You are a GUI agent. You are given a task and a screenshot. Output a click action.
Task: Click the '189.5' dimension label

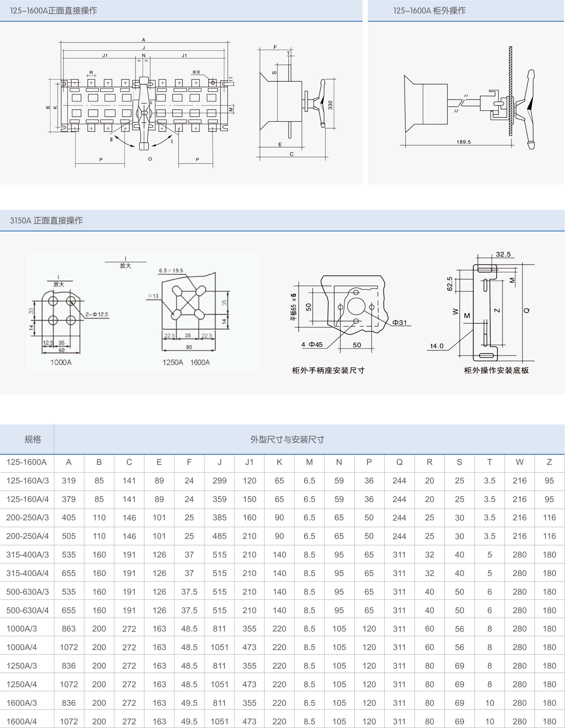[463, 142]
